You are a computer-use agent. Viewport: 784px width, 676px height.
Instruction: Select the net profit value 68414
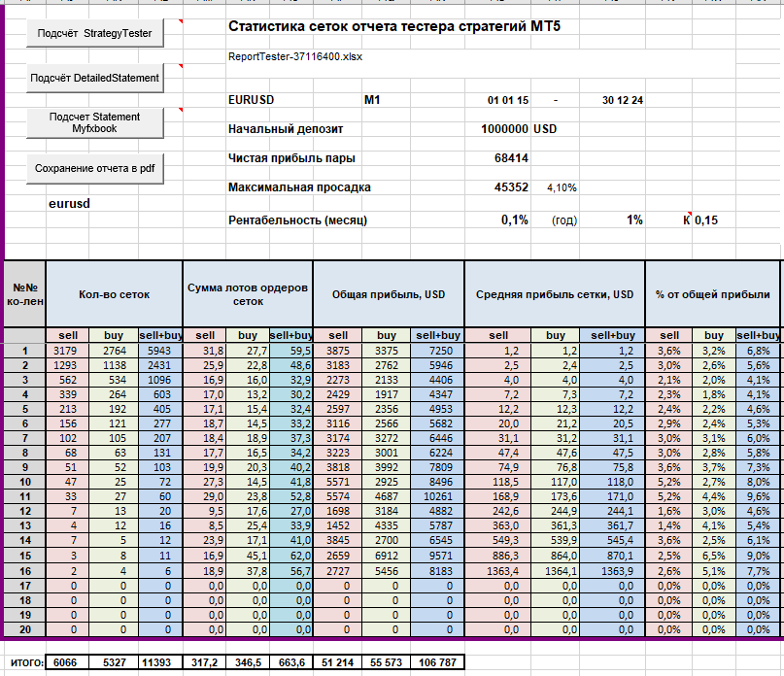[x=511, y=158]
